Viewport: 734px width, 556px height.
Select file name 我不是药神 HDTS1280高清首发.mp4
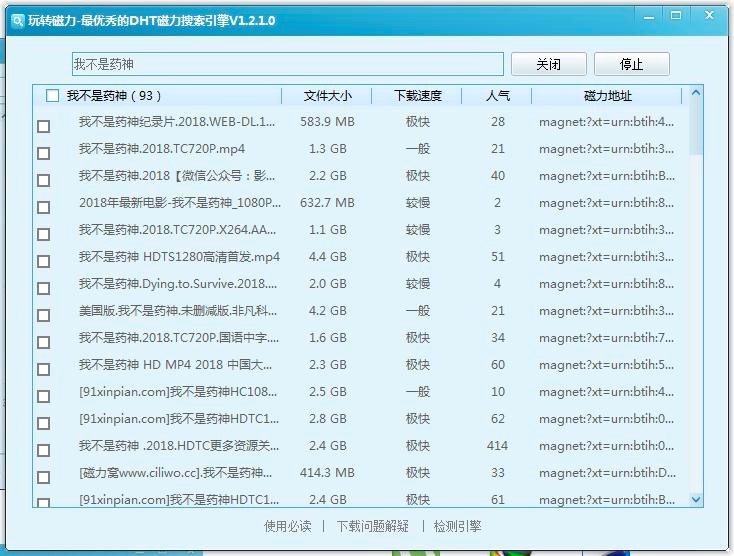[179, 257]
